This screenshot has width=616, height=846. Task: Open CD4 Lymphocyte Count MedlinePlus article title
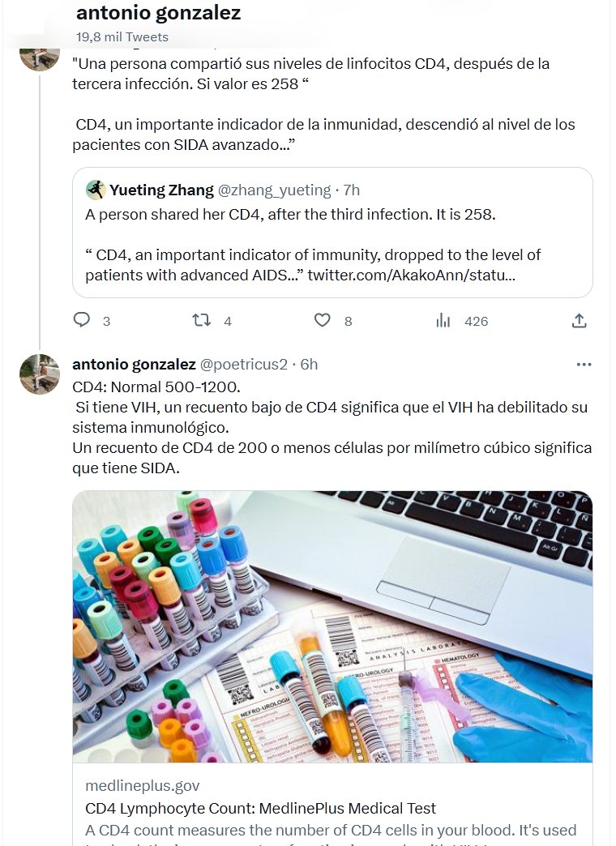(x=260, y=808)
